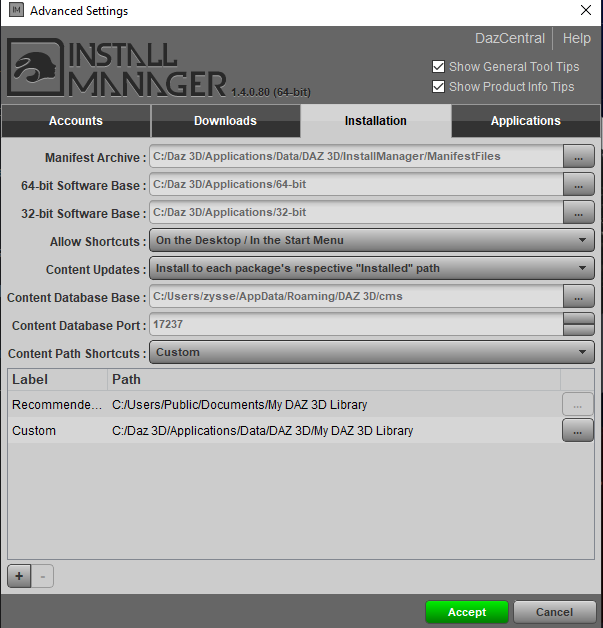Screen dimensions: 603x628
Task: Click the IM window title icon
Action: [16, 10]
